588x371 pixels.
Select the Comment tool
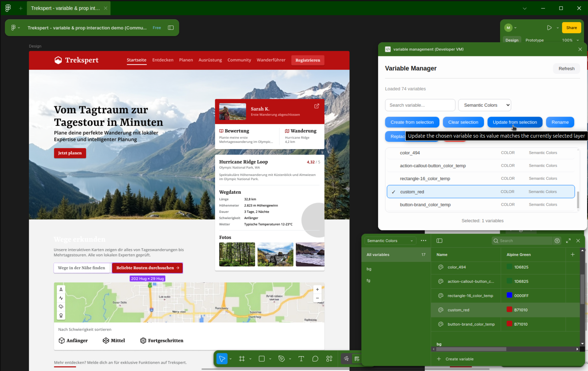click(315, 358)
